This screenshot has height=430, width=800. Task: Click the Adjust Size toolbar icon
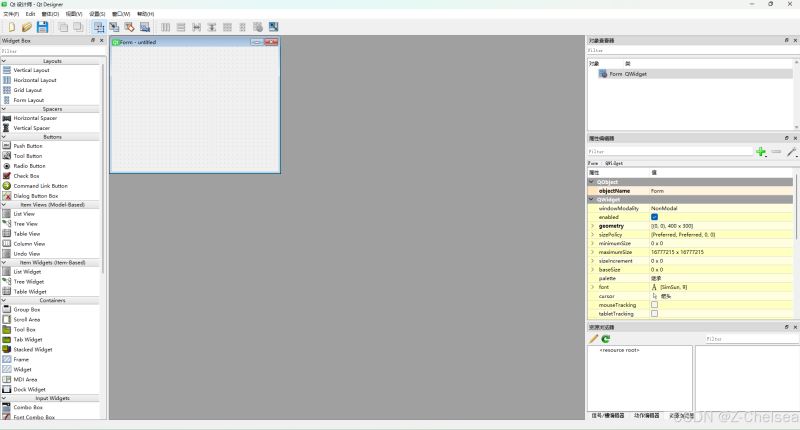coord(273,27)
